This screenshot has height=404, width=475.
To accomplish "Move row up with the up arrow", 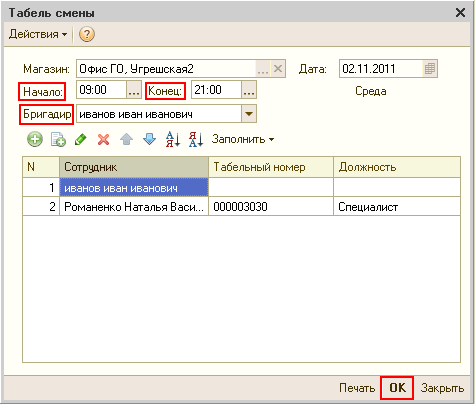I will pos(126,139).
